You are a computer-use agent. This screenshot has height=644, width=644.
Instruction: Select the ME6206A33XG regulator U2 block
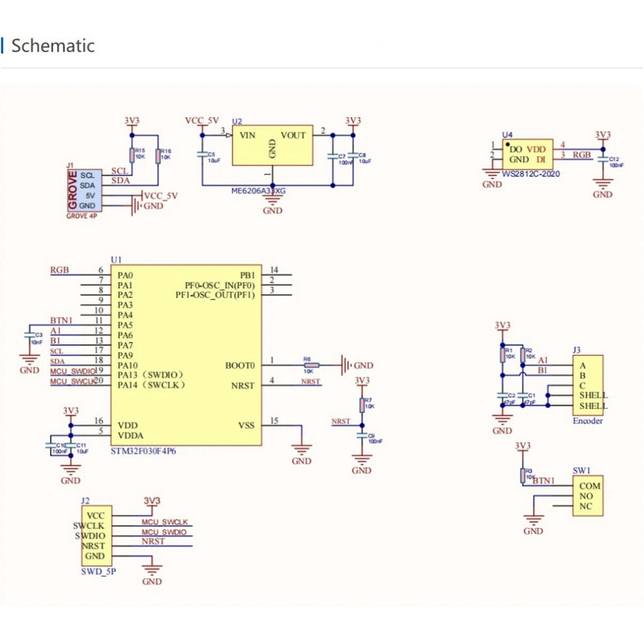click(x=273, y=146)
